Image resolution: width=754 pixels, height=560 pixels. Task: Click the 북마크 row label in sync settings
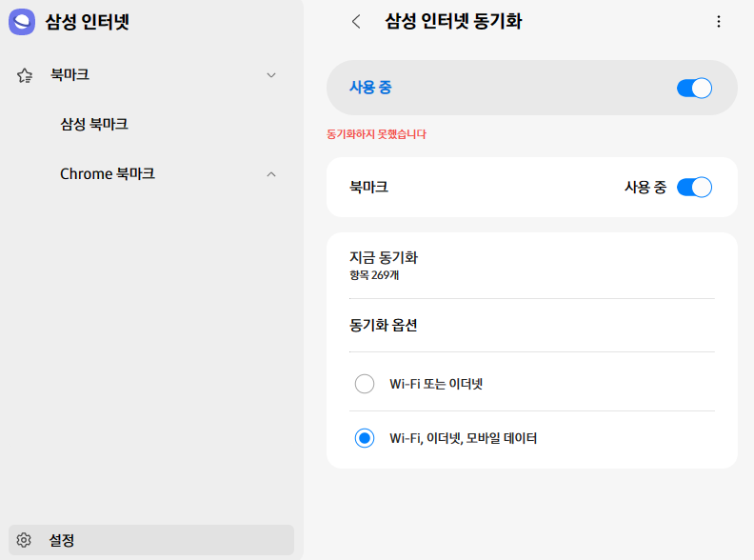point(368,188)
